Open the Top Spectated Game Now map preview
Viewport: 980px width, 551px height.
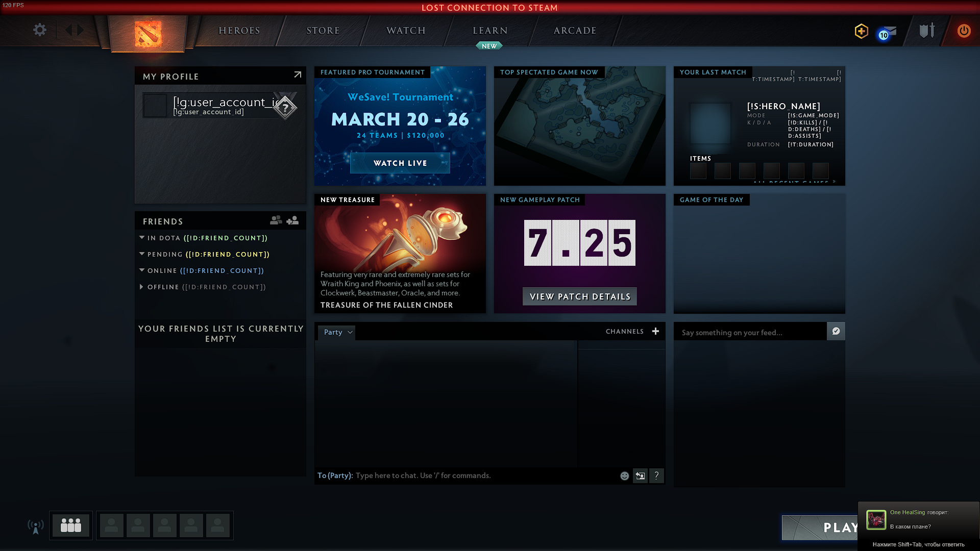580,126
